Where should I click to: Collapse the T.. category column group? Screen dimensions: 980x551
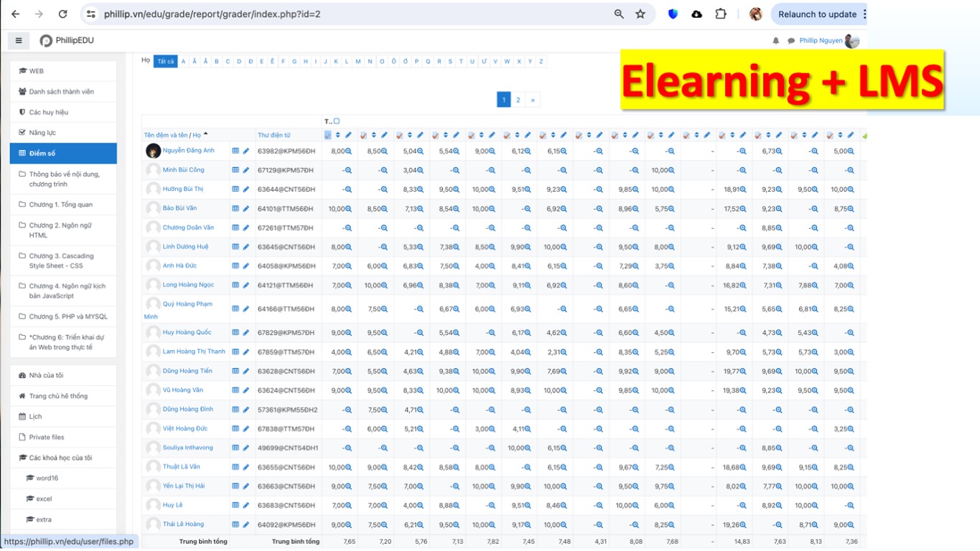(337, 121)
